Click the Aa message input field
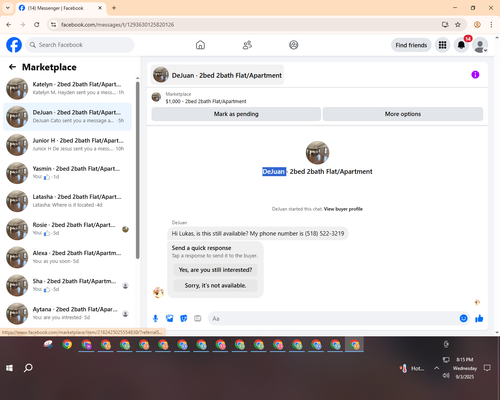Screen dimensions: 500x400 click(333, 318)
